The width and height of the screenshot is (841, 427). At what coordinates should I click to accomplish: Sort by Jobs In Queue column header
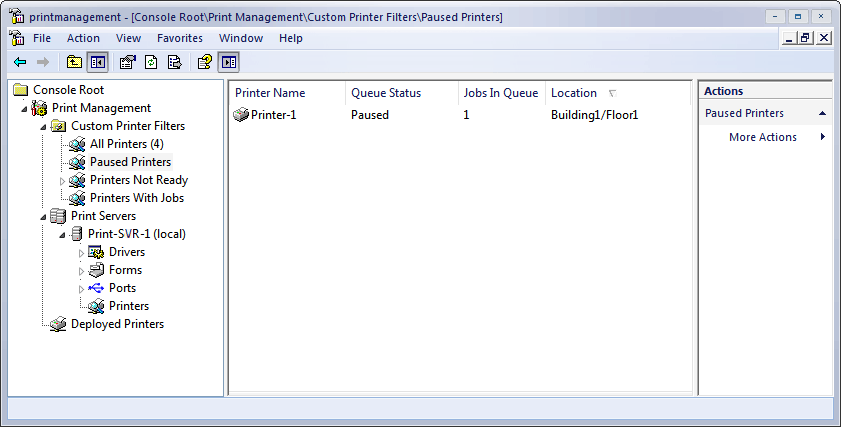pyautogui.click(x=502, y=93)
